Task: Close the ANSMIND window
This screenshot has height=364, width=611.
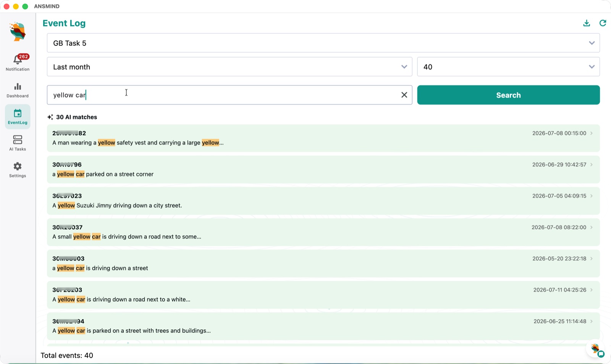Action: 6,6
